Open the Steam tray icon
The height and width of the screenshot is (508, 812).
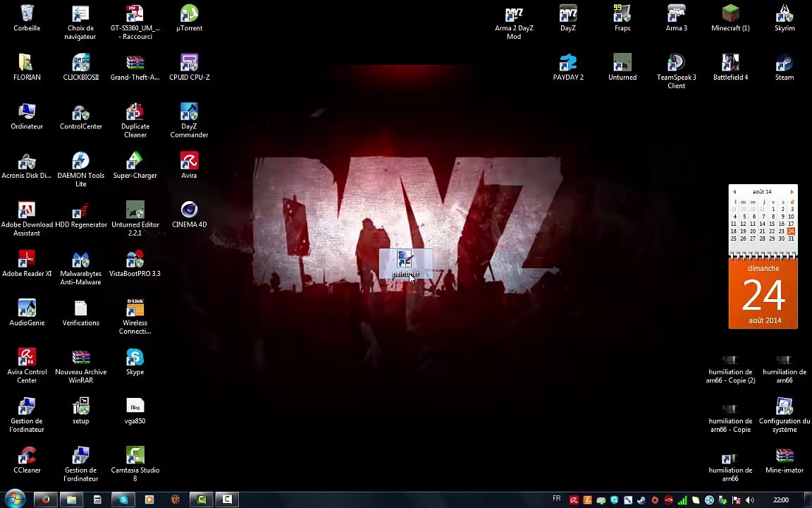click(x=641, y=500)
